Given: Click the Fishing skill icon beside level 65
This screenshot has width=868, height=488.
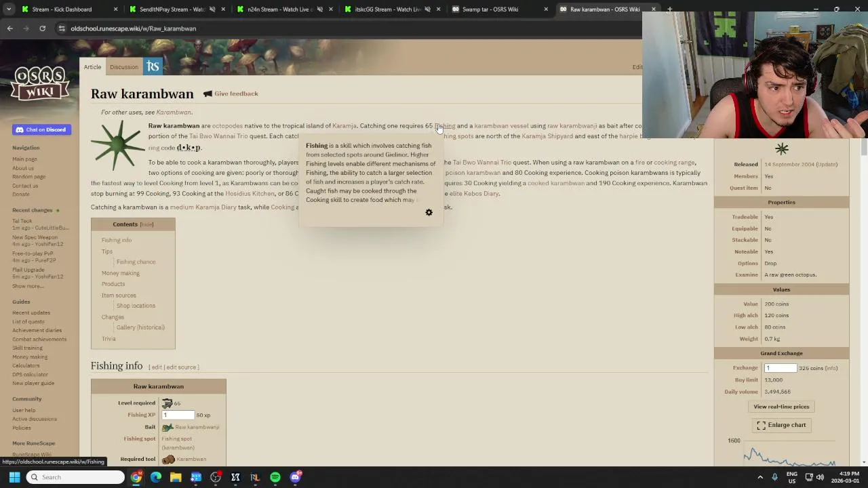Looking at the screenshot, I should (167, 403).
